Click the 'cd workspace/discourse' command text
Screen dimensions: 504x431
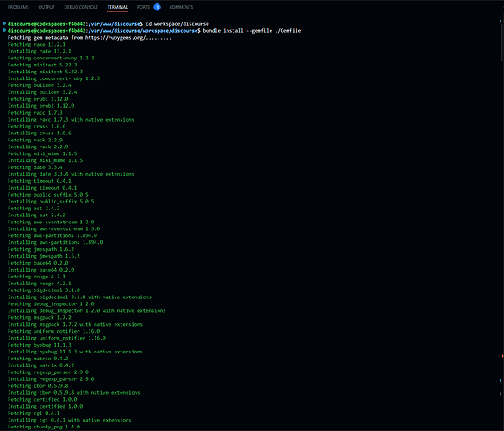point(177,24)
